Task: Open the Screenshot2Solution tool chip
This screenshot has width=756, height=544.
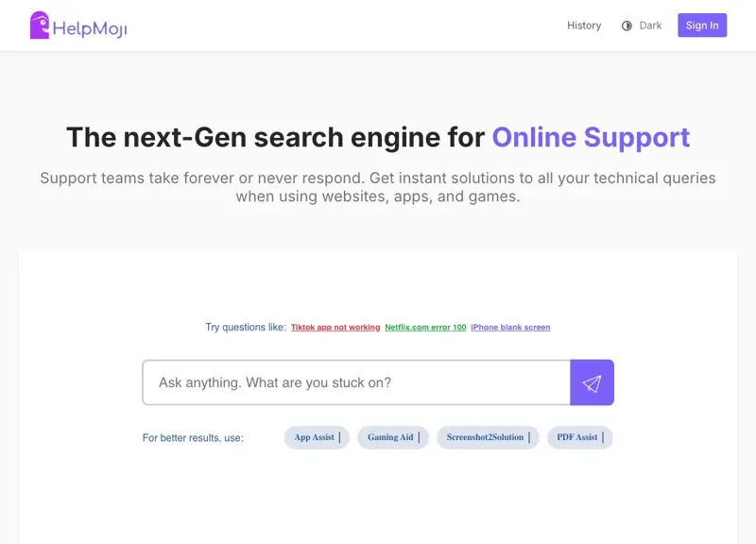Action: [x=487, y=437]
